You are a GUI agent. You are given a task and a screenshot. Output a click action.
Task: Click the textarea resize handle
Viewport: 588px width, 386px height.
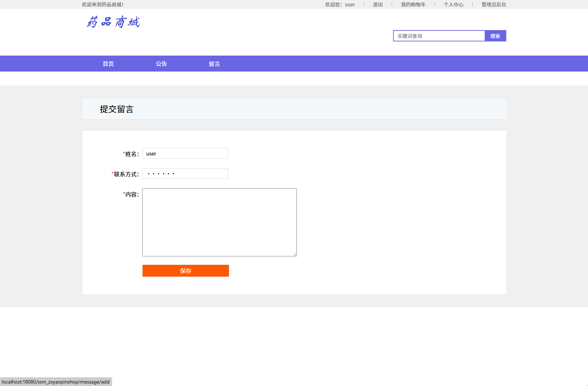[x=295, y=254]
